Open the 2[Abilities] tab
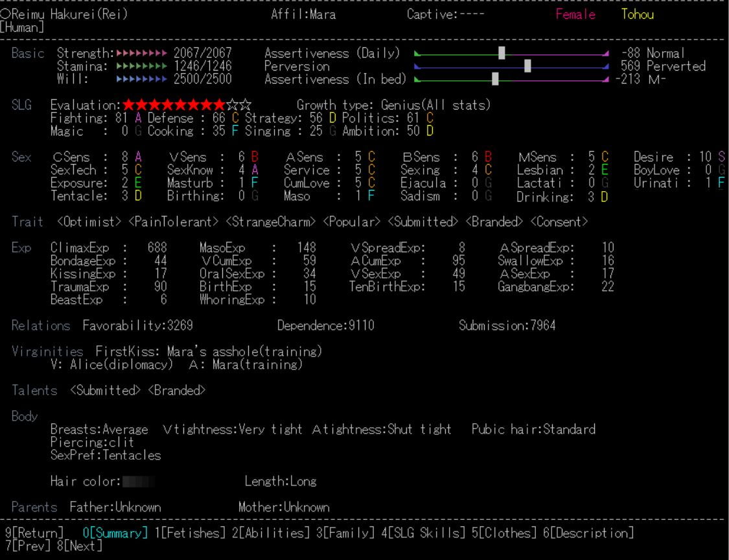The width and height of the screenshot is (729, 560). click(x=271, y=533)
